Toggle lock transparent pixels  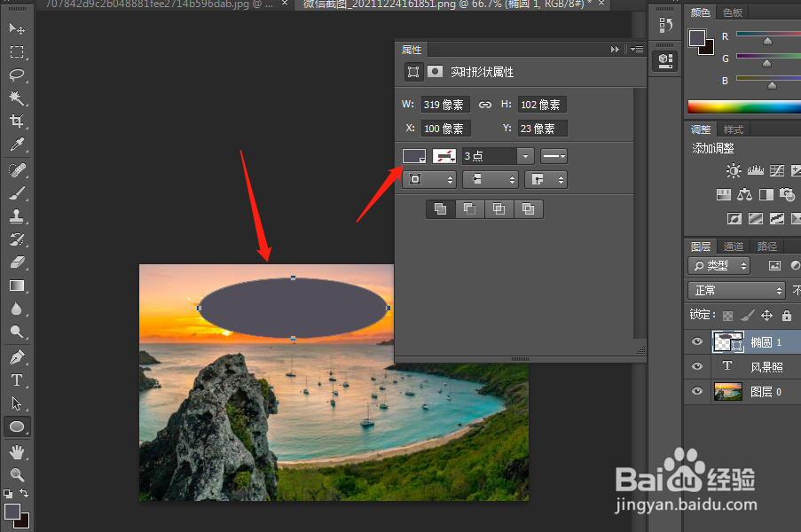[728, 316]
